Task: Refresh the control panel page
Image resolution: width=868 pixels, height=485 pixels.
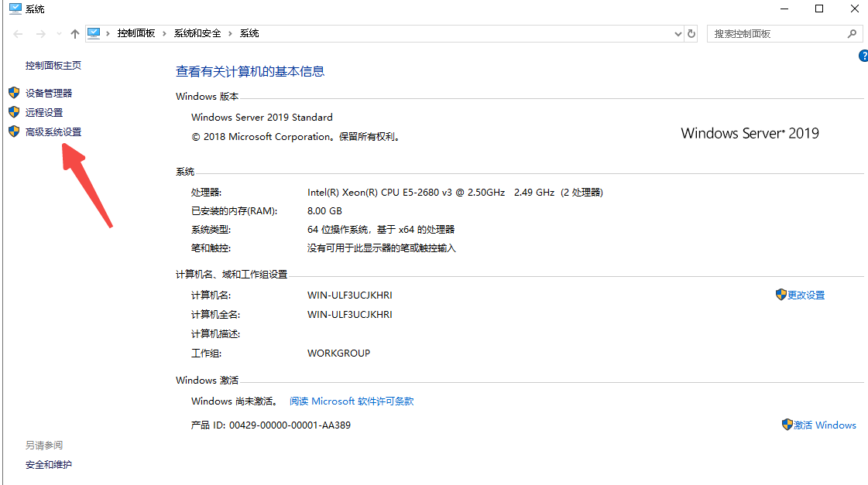Action: click(691, 34)
